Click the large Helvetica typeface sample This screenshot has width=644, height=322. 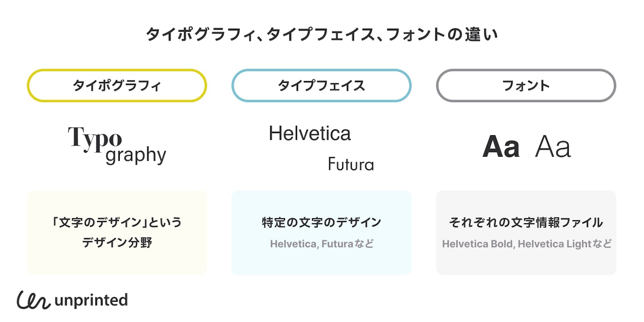point(310,134)
